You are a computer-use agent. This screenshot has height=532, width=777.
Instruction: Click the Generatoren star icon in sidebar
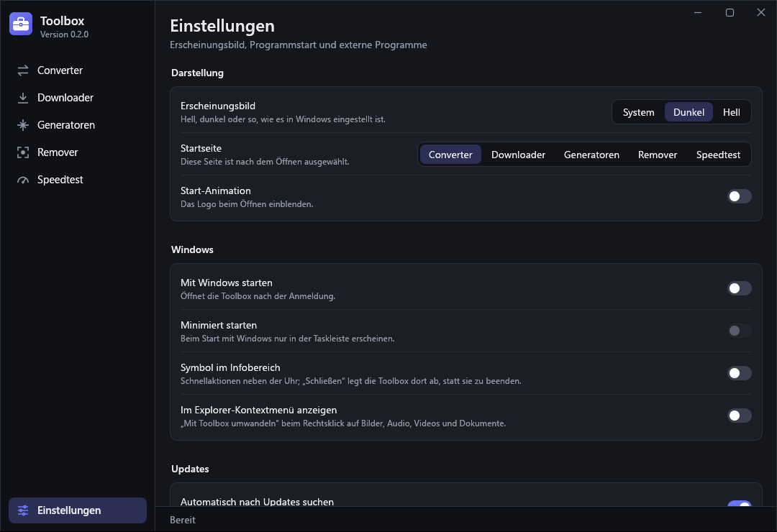(x=23, y=125)
